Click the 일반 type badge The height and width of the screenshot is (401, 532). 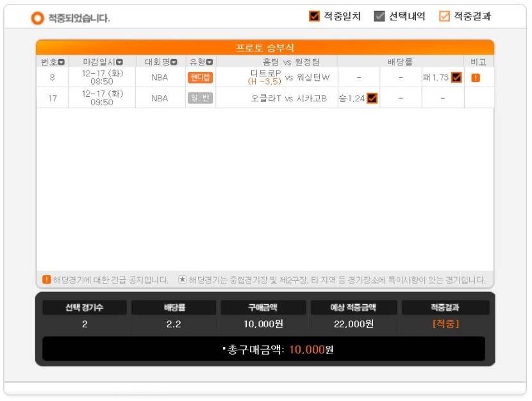(200, 98)
